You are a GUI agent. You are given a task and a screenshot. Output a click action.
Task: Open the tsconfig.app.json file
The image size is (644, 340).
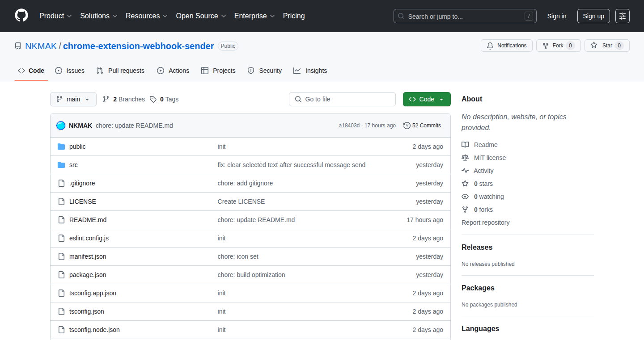coord(93,293)
